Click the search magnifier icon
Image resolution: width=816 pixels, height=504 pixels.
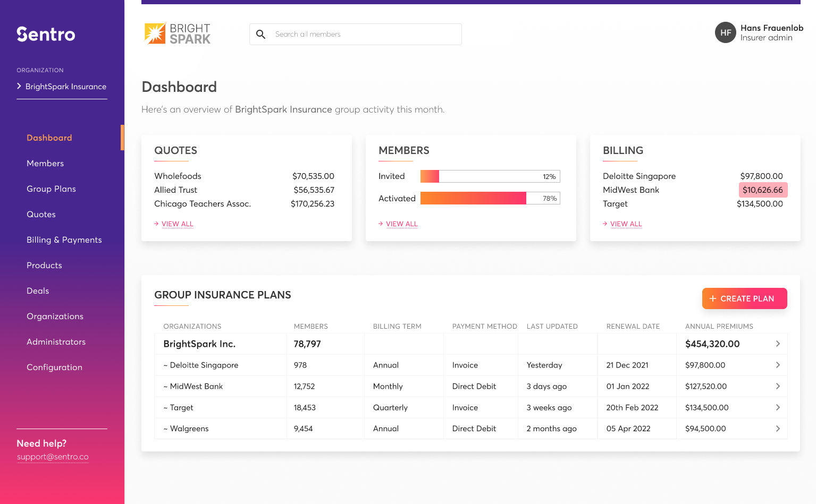point(260,33)
